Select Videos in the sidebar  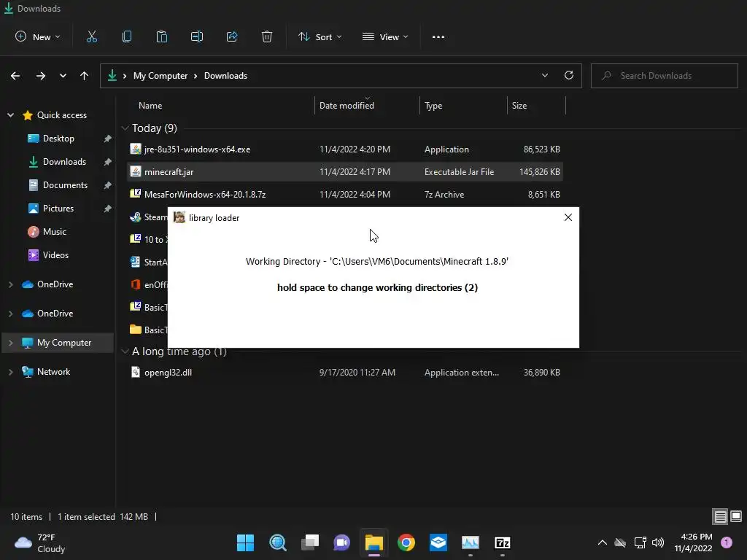pos(55,255)
